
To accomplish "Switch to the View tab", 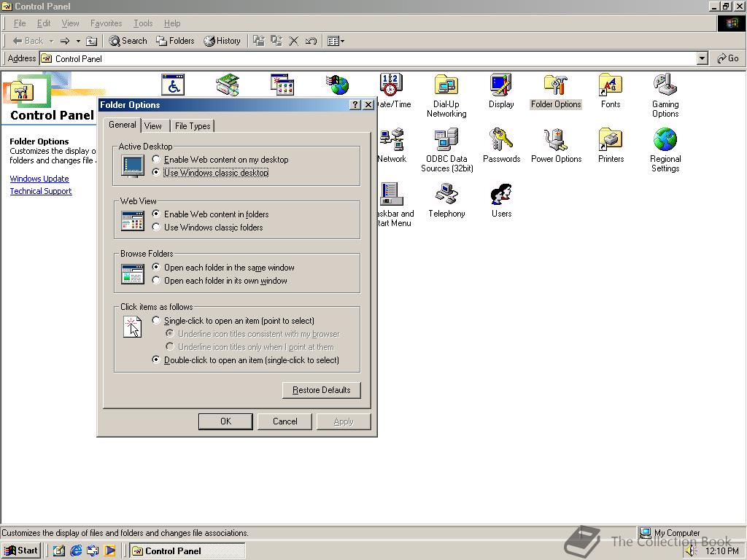I will tap(153, 125).
